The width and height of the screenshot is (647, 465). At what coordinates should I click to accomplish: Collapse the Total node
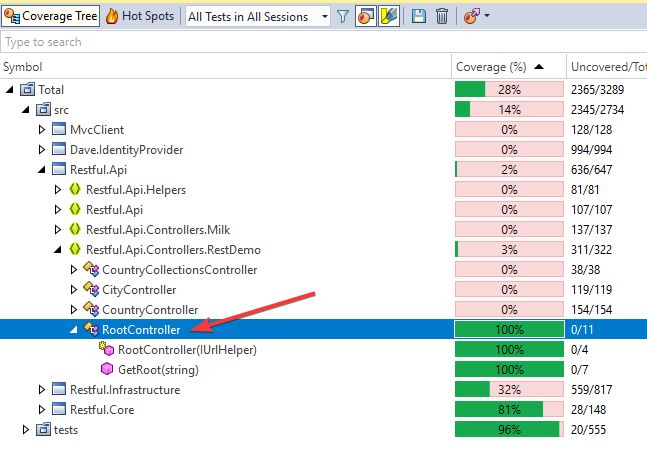click(9, 90)
